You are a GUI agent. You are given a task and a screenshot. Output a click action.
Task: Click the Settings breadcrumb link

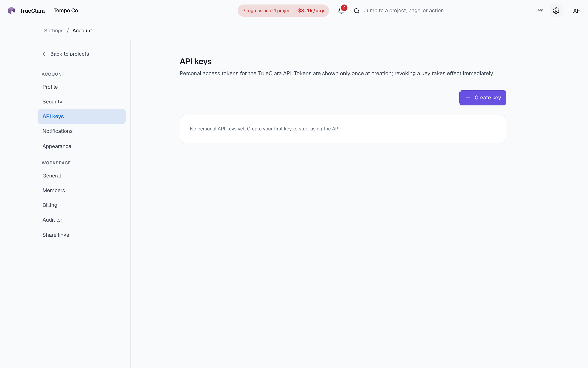pos(54,31)
